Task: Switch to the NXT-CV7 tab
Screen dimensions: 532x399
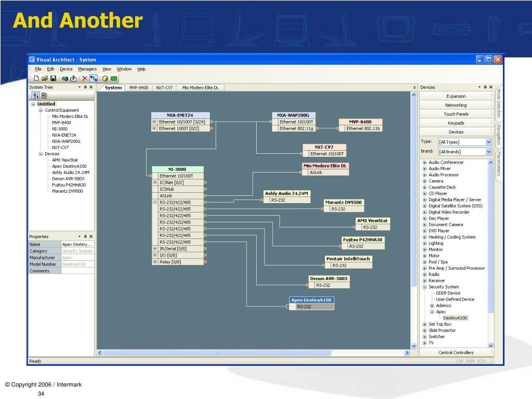Action: tap(165, 87)
